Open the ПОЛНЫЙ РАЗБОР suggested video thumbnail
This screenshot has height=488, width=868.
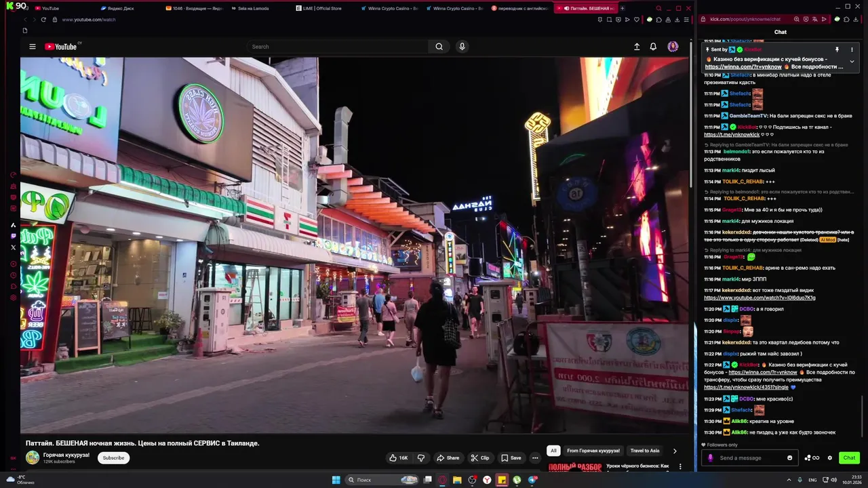tap(575, 467)
